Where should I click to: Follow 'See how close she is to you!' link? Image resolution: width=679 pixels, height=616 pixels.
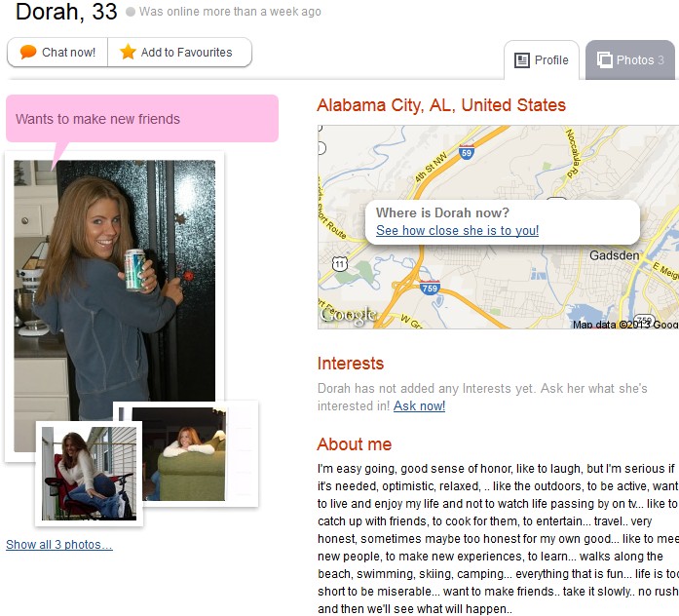(457, 230)
